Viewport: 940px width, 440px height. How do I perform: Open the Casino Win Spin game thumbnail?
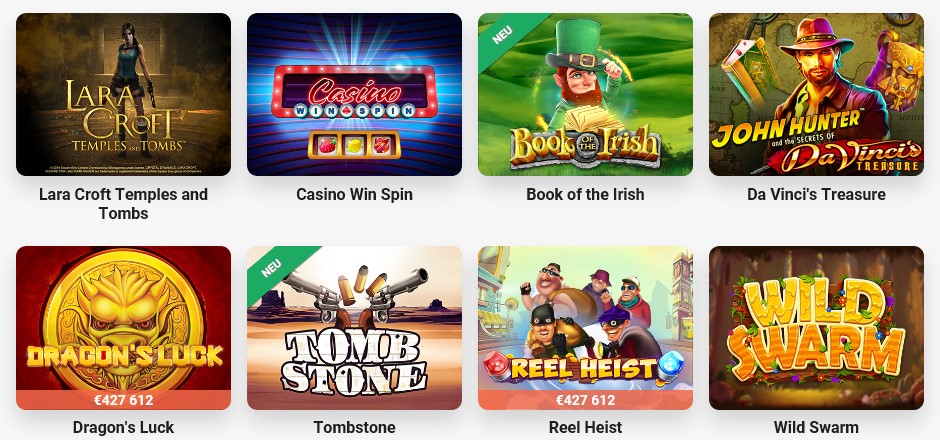point(354,95)
